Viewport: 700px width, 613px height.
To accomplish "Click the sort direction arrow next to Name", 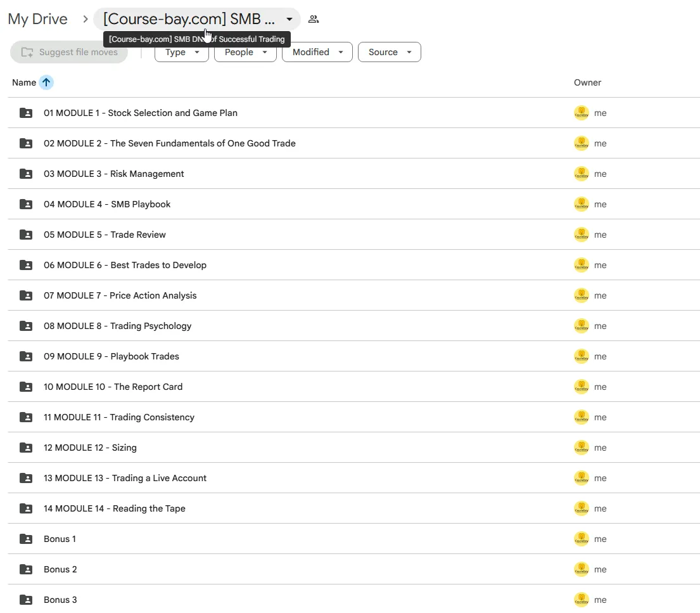I will (46, 82).
